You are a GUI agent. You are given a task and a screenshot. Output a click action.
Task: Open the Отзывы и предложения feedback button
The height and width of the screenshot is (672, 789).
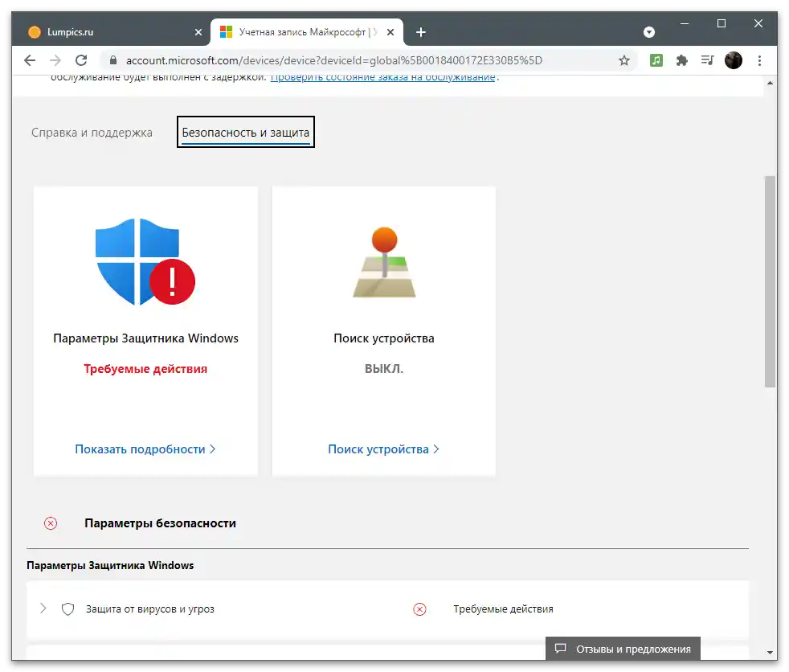623,649
